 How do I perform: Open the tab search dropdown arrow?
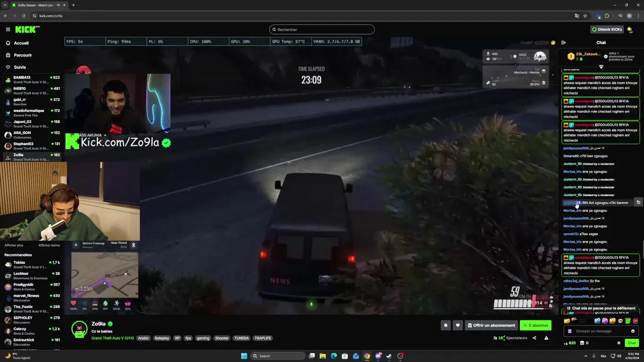click(5, 5)
